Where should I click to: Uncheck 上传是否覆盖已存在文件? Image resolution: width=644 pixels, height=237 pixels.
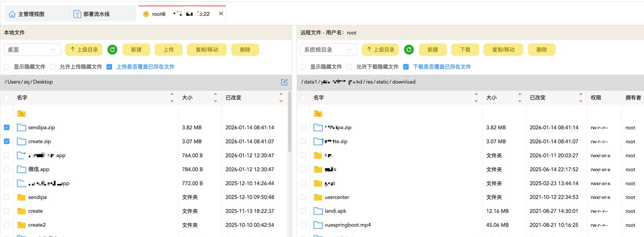[x=109, y=67]
